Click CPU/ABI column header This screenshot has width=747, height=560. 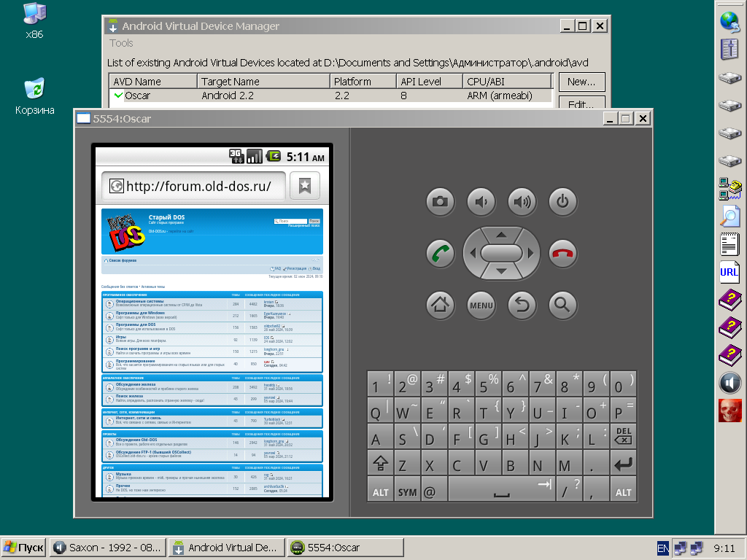click(x=508, y=82)
